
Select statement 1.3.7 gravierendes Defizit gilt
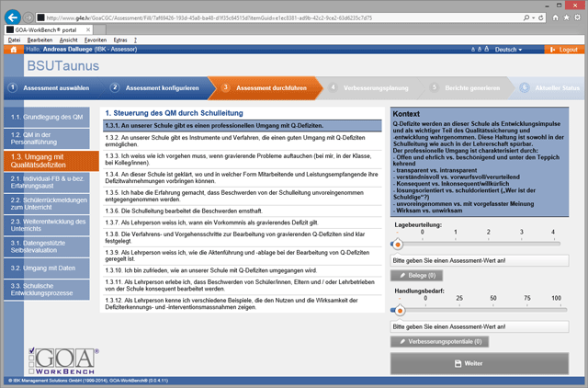coord(243,223)
